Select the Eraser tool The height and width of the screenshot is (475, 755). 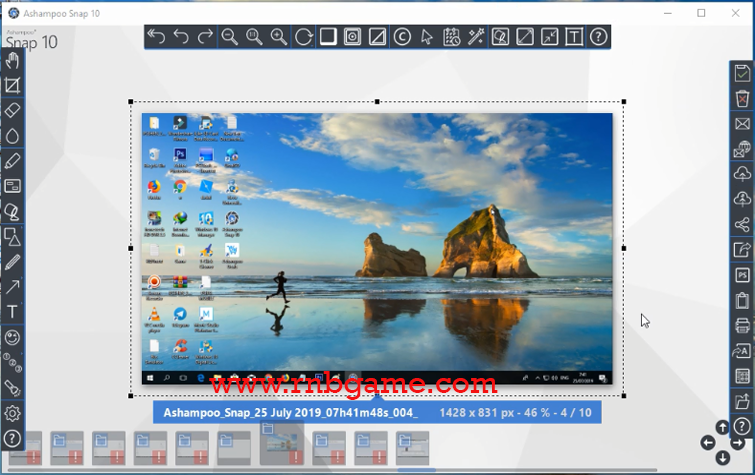point(12,110)
